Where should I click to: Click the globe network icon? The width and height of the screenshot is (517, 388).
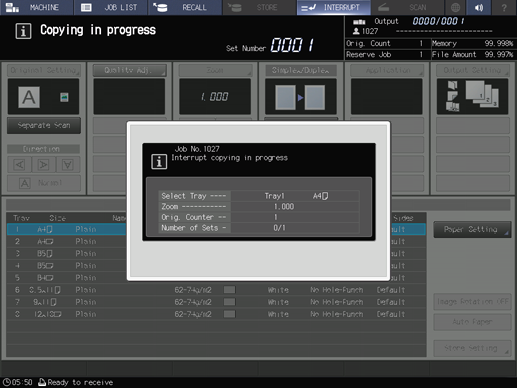[x=455, y=7]
